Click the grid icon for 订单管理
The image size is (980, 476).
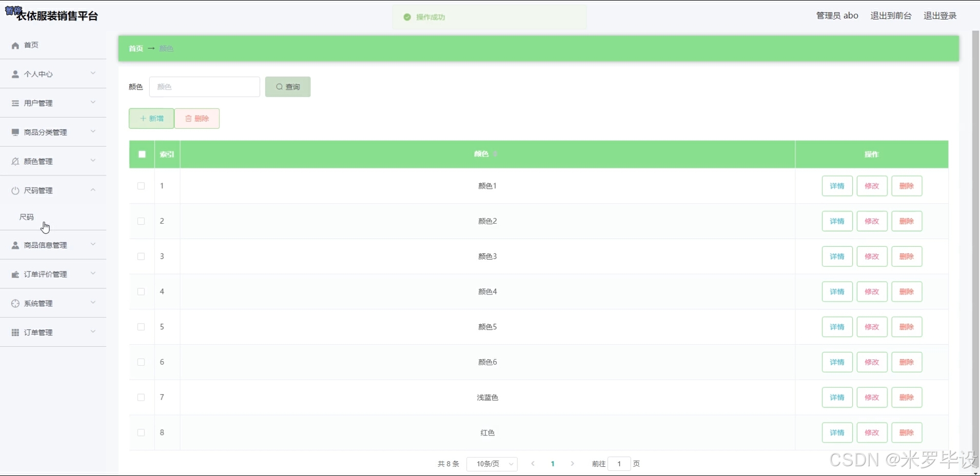(15, 332)
